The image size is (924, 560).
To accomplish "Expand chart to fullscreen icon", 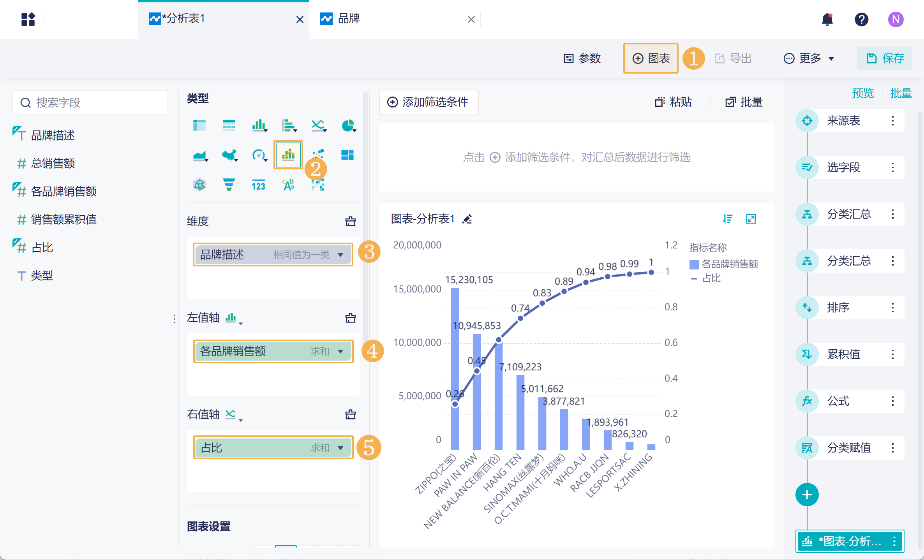I will (x=751, y=219).
